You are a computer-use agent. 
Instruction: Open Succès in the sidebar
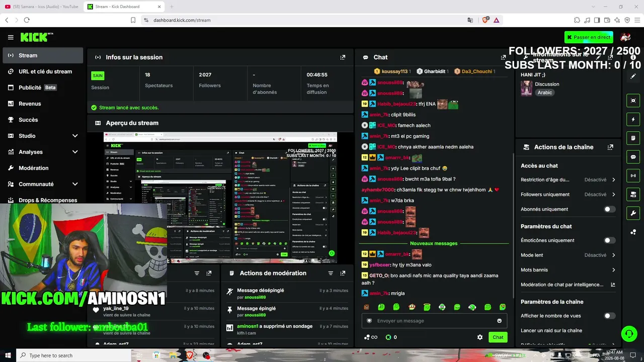43,120
